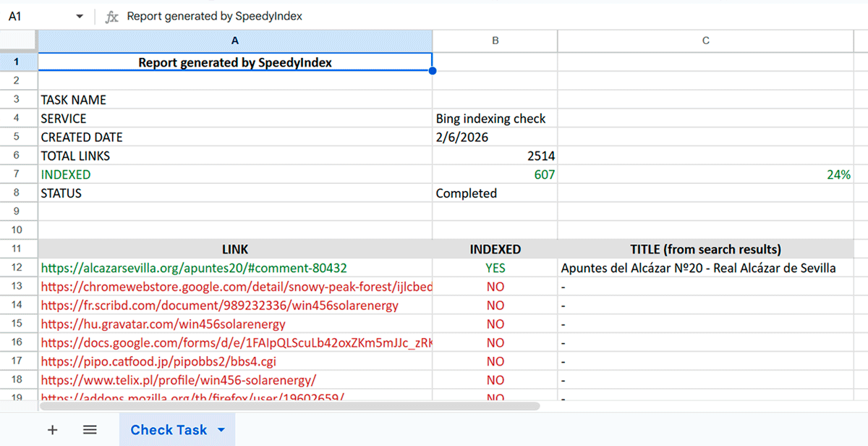Click the add sheet plus icon
This screenshot has width=868, height=446.
pyautogui.click(x=52, y=430)
